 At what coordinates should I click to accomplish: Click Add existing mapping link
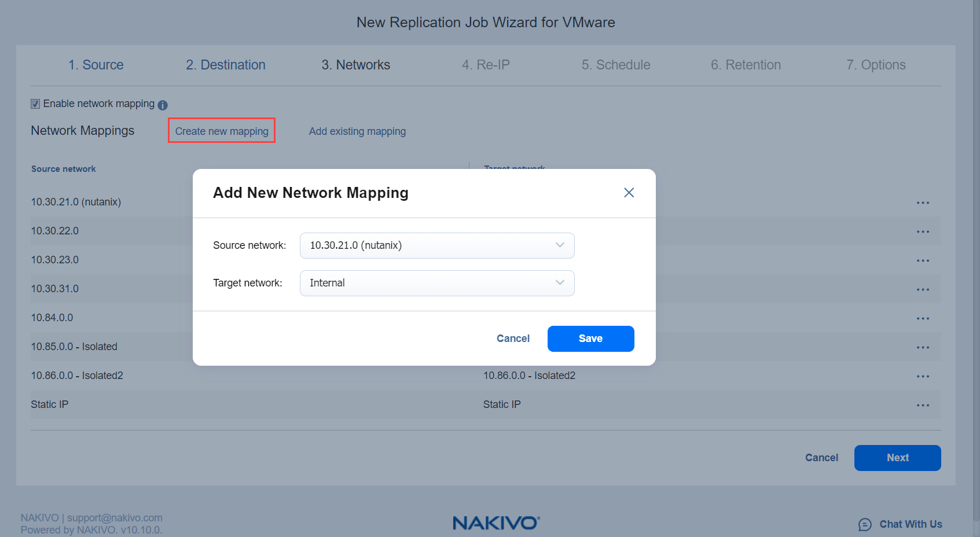pyautogui.click(x=357, y=131)
